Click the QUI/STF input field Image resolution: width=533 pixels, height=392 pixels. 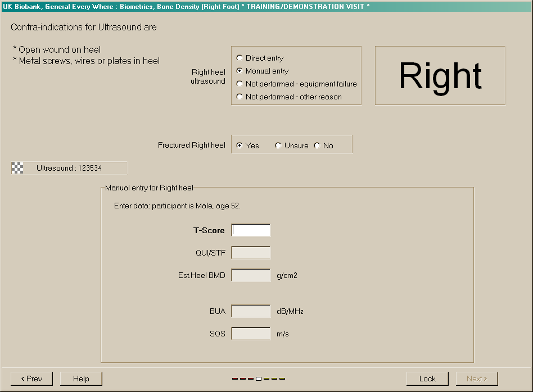(x=251, y=253)
